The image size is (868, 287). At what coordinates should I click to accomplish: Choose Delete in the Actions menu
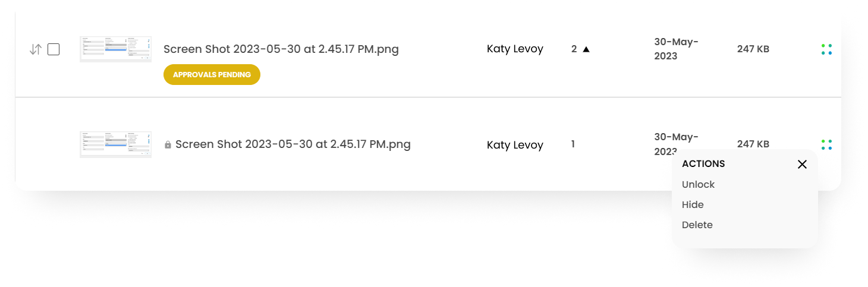point(697,225)
